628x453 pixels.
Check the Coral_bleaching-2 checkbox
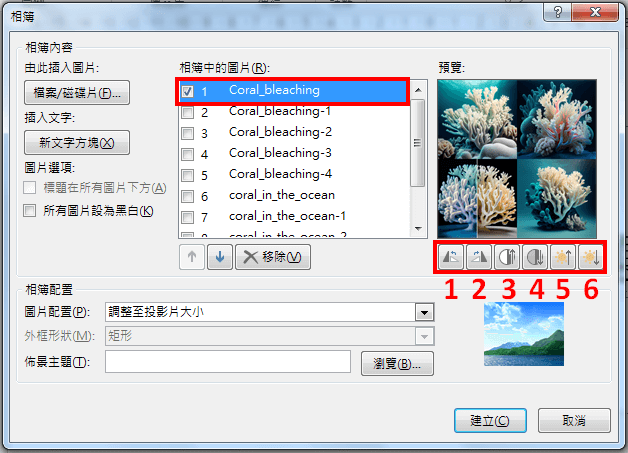click(187, 133)
